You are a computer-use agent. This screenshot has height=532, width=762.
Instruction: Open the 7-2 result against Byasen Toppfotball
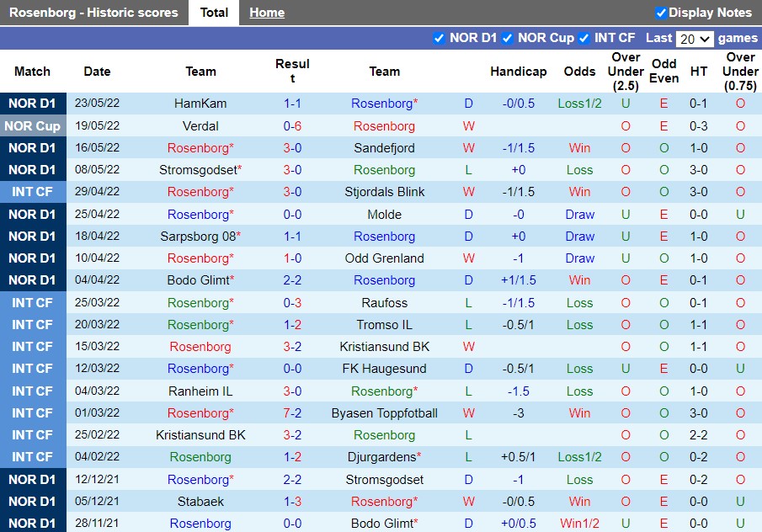tap(292, 413)
